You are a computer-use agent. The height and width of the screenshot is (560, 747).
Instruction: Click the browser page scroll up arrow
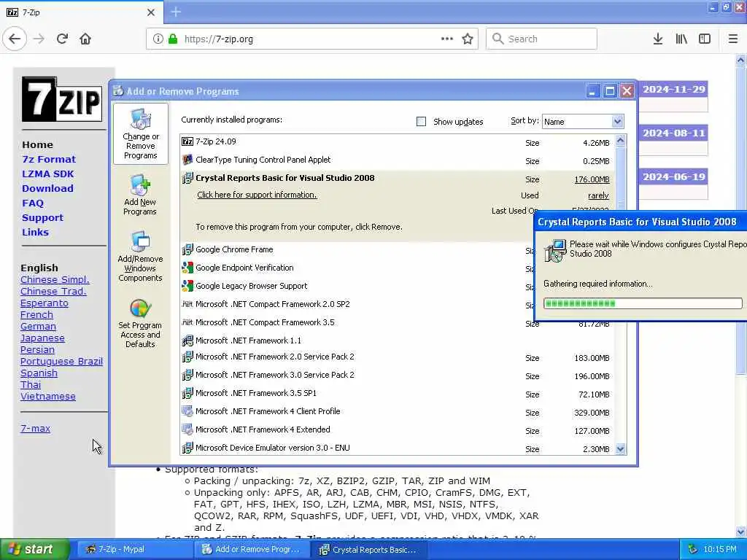[740, 60]
